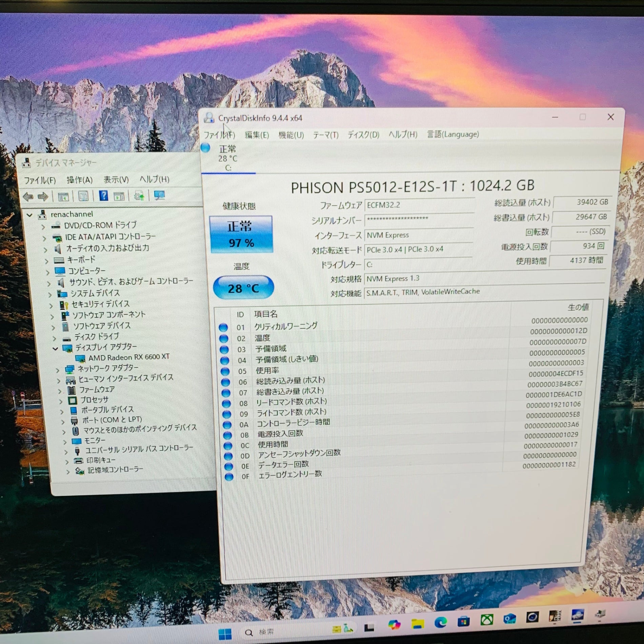
Task: Open the 機能(U) menu in CrystalDiskInfo
Action: [291, 135]
